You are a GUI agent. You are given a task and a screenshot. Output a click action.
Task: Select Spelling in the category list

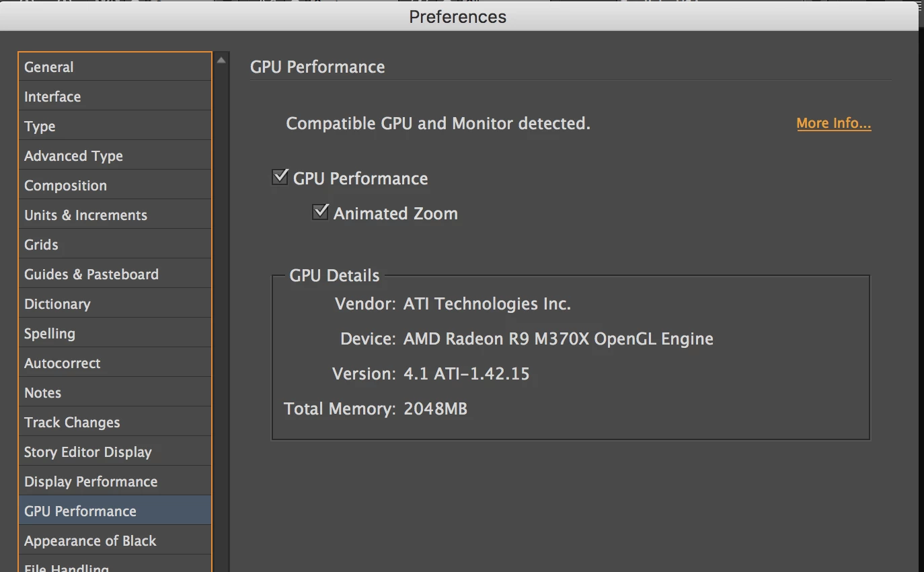coord(50,334)
